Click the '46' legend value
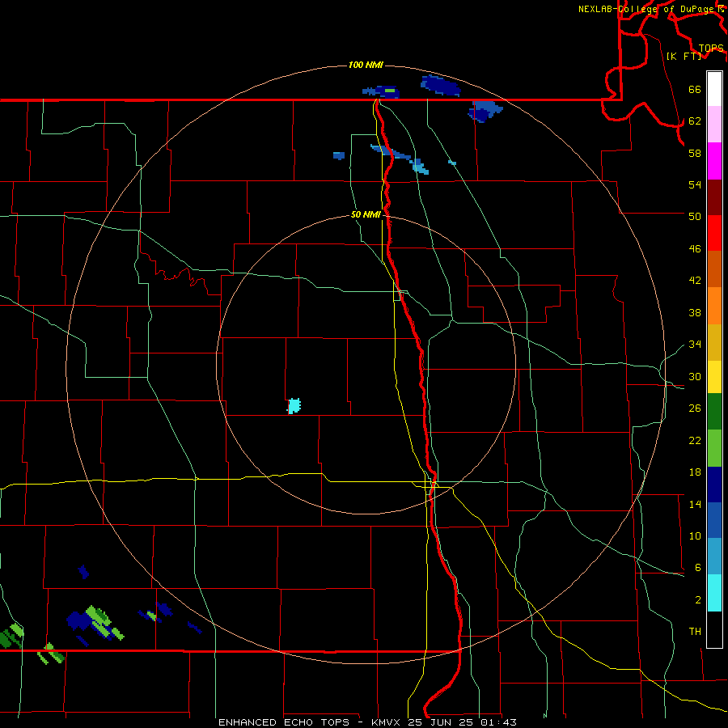The height and width of the screenshot is (728, 728). (x=695, y=249)
